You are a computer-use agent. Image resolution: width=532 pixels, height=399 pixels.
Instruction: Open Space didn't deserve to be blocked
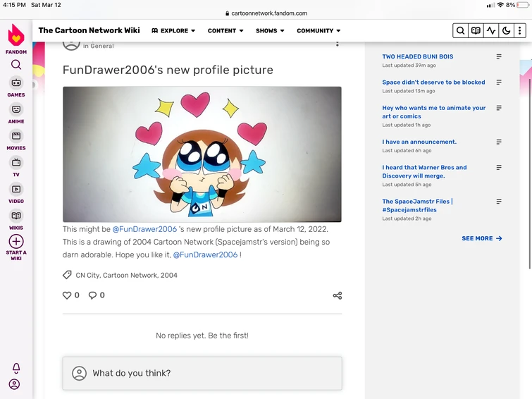pos(433,82)
